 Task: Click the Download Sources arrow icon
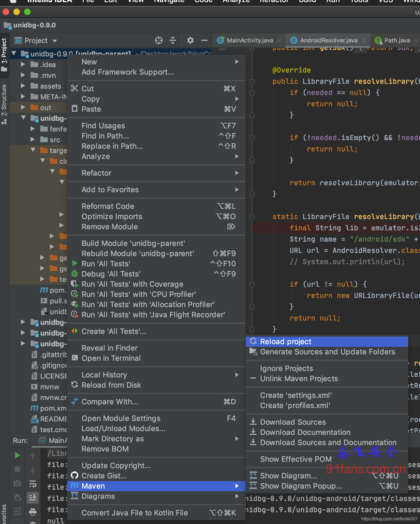(253, 421)
